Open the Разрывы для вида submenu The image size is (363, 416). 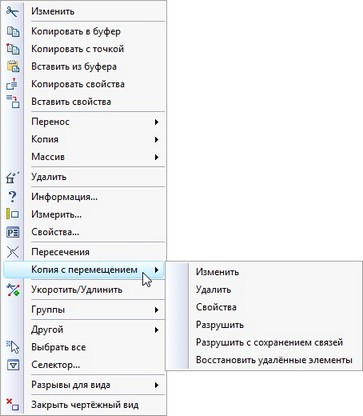tap(95, 385)
